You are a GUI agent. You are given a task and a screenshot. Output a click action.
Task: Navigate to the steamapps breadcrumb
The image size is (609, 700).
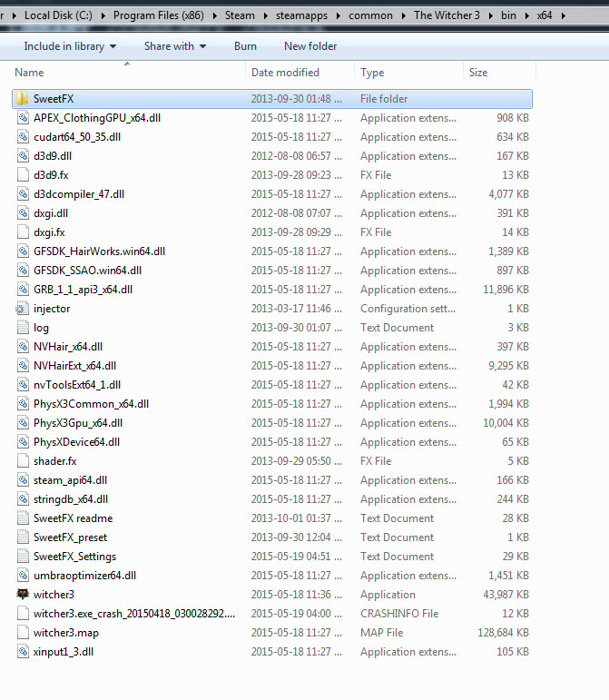(301, 15)
